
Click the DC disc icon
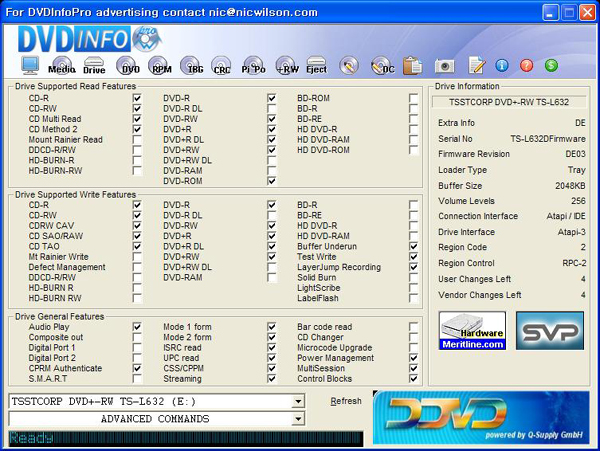tap(382, 65)
